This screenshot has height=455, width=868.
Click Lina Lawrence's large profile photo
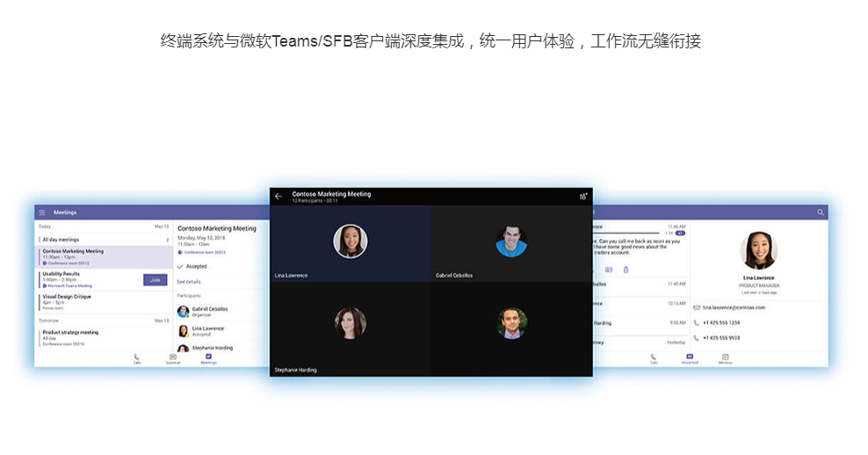(x=759, y=250)
